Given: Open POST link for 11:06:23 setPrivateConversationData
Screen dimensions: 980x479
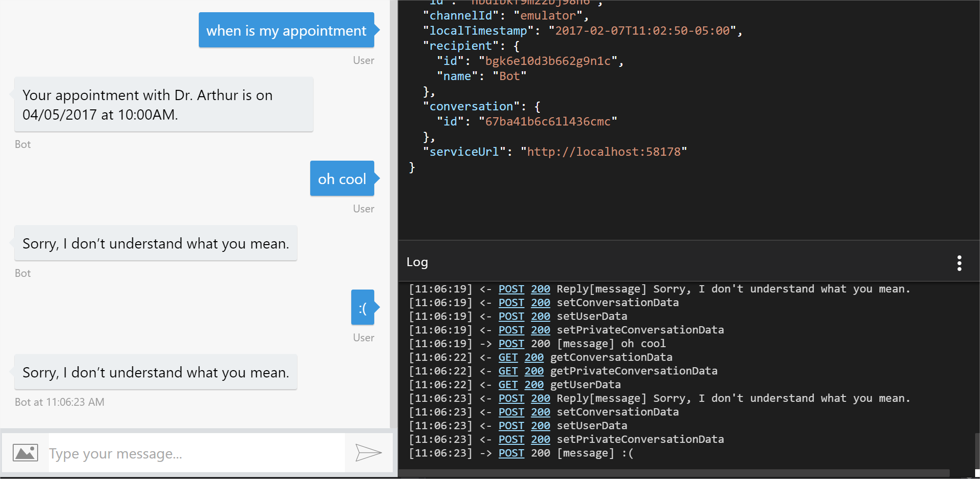Looking at the screenshot, I should pos(511,439).
